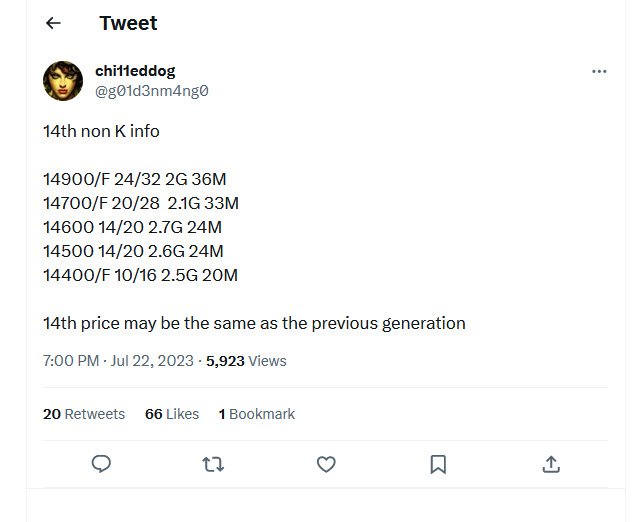Image resolution: width=637 pixels, height=522 pixels.
Task: Click the retweet arrows icon
Action: [213, 464]
